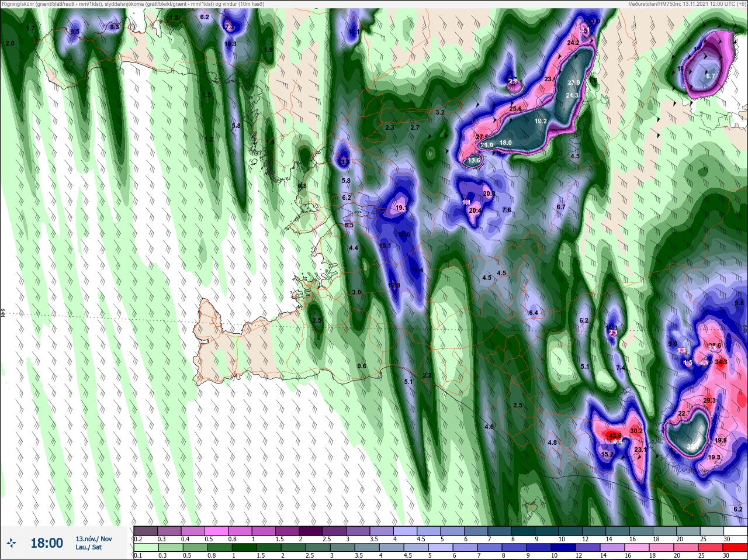
Task: Select the 18:00 forecast time label
Action: [47, 543]
